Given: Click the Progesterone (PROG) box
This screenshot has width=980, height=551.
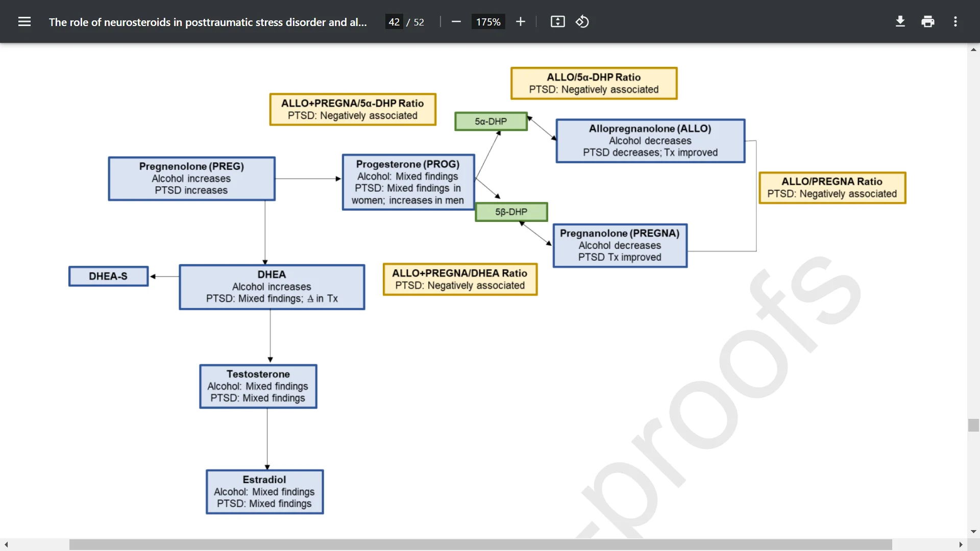Looking at the screenshot, I should [408, 182].
